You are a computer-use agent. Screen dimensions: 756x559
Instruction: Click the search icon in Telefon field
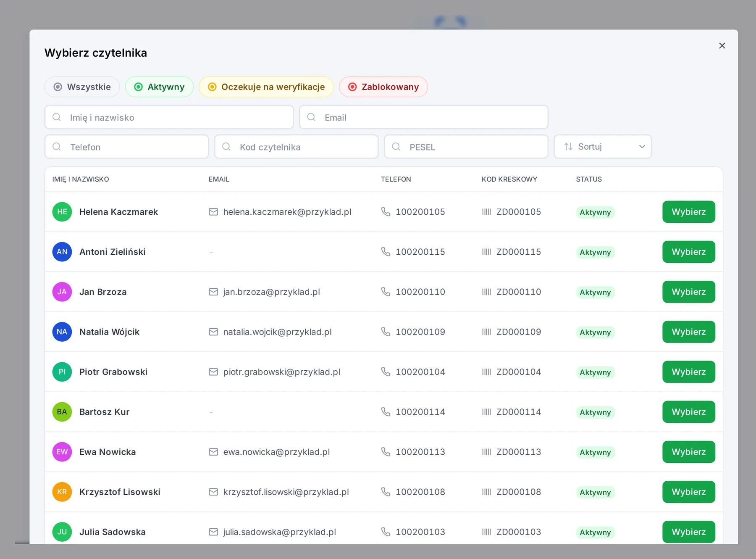[x=57, y=147]
